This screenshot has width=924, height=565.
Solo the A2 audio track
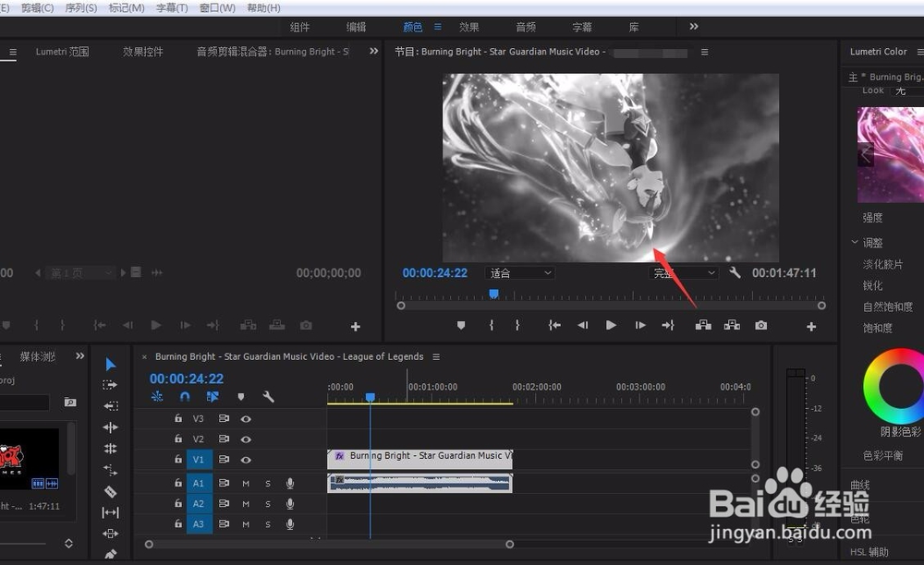point(268,504)
